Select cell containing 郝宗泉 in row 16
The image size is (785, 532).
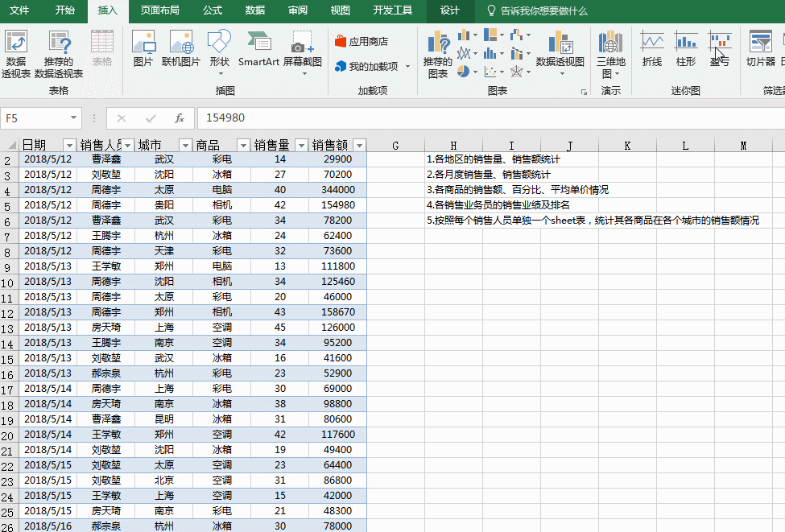[105, 374]
